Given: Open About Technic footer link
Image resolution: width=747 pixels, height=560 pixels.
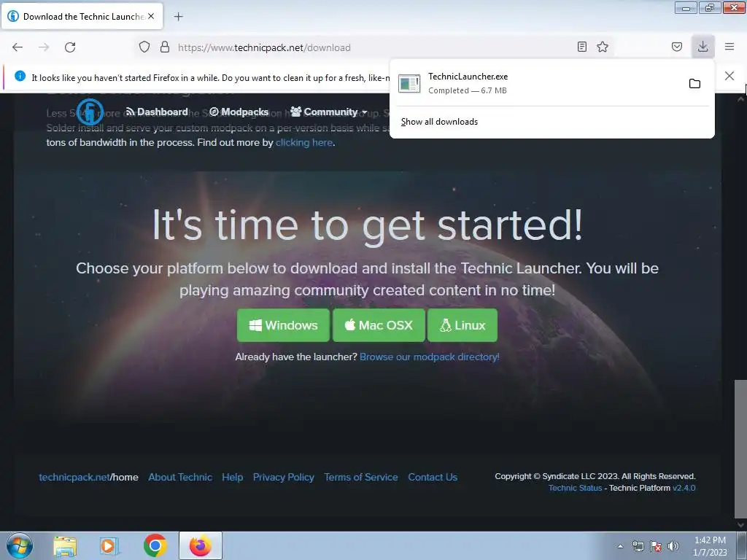Looking at the screenshot, I should point(180,477).
